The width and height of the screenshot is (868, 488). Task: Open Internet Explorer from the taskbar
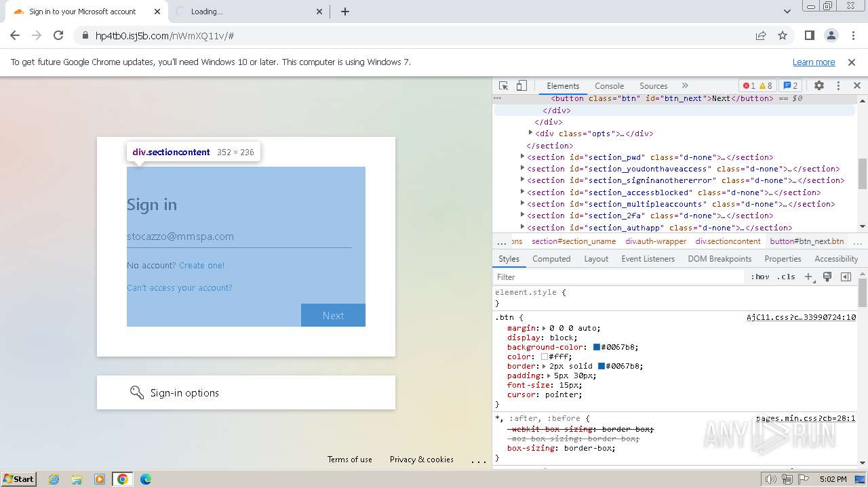54,479
